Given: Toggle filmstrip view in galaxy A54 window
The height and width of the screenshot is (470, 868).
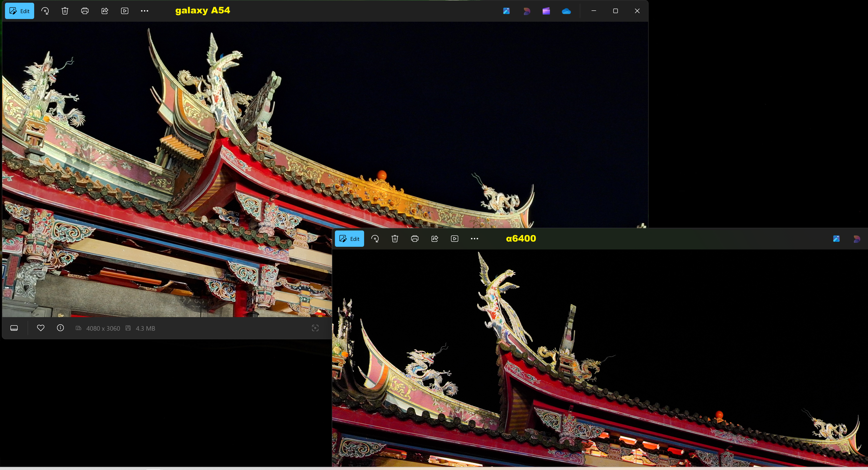Looking at the screenshot, I should point(14,328).
